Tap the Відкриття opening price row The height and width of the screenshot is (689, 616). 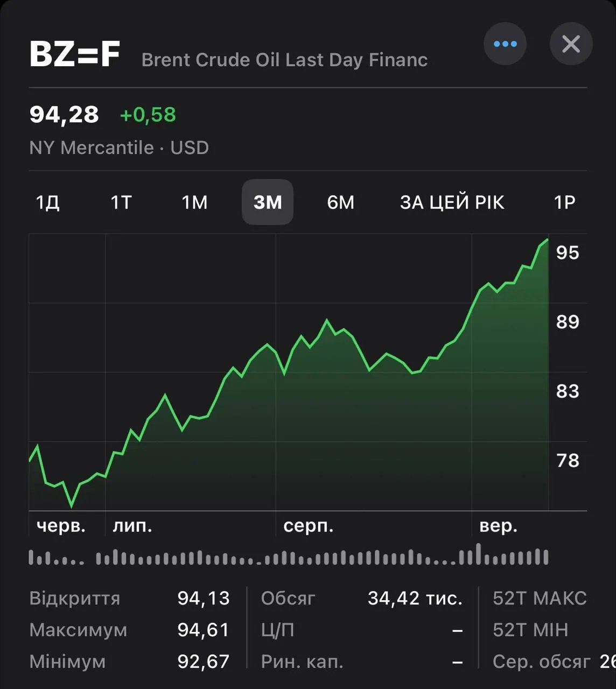point(129,598)
